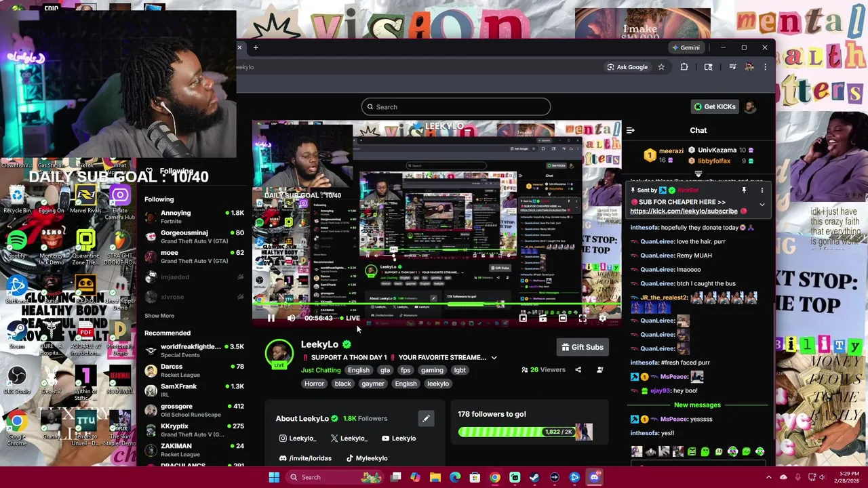Image resolution: width=868 pixels, height=488 pixels.
Task: Unpin the pinned chat message
Action: [x=744, y=190]
